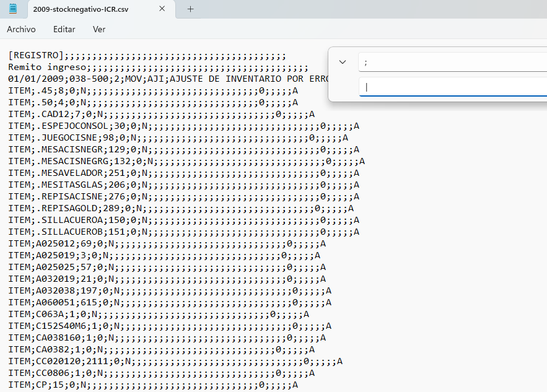Click the find field containing semicolon
547x392 pixels.
(452, 62)
